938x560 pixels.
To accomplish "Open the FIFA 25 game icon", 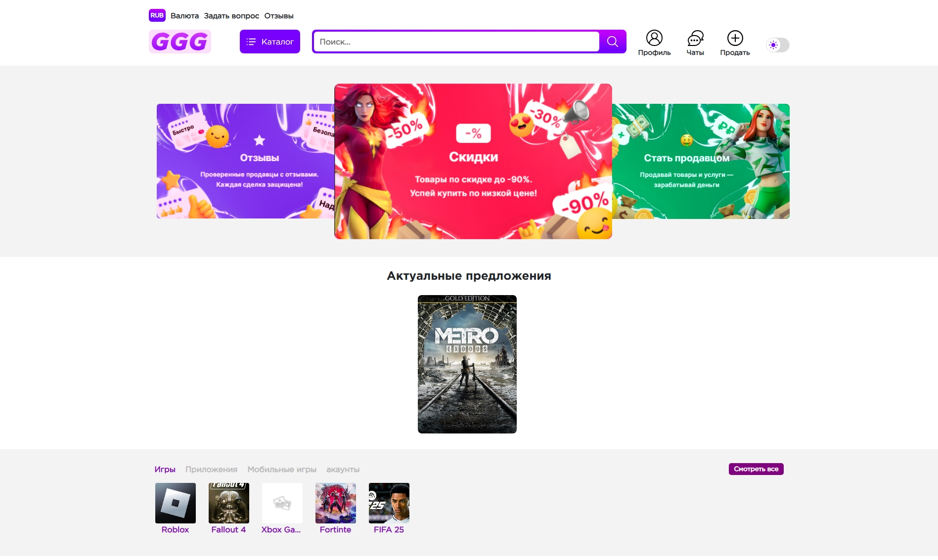I will pos(389,503).
